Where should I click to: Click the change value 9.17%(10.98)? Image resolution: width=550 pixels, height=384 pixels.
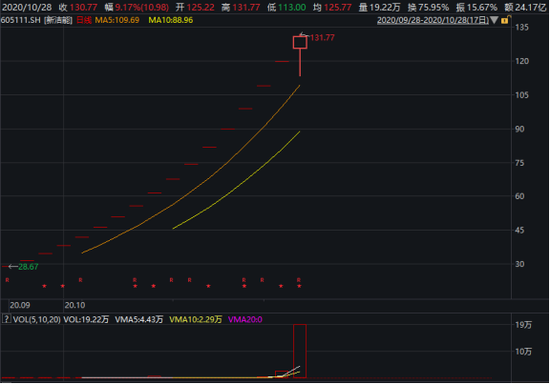(x=142, y=7)
